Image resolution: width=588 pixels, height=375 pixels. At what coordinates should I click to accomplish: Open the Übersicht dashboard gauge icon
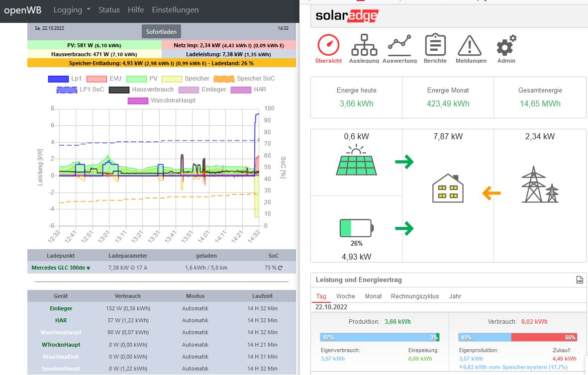click(x=328, y=46)
